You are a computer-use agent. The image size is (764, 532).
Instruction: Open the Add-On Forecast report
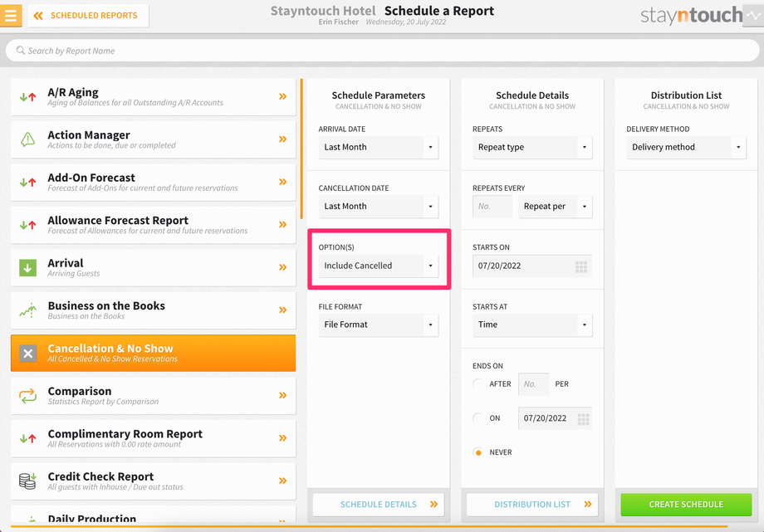[153, 183]
